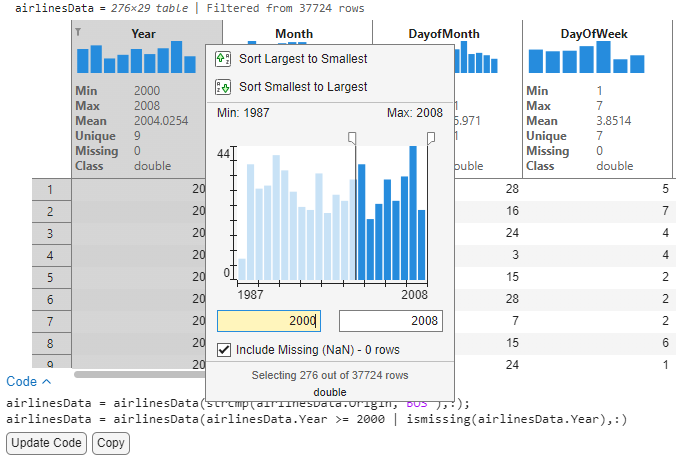Click the maximum value field showing 2008
Image resolution: width=676 pixels, height=457 pixels.
point(390,321)
